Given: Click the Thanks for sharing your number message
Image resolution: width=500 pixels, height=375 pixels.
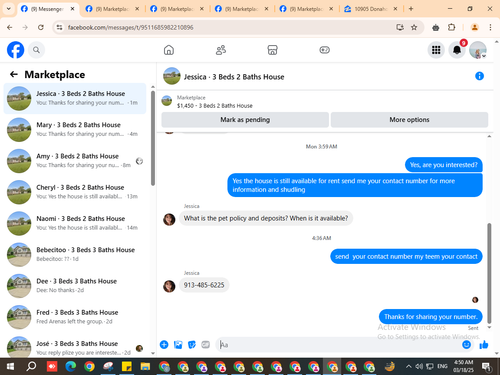Looking at the screenshot, I should tap(431, 317).
